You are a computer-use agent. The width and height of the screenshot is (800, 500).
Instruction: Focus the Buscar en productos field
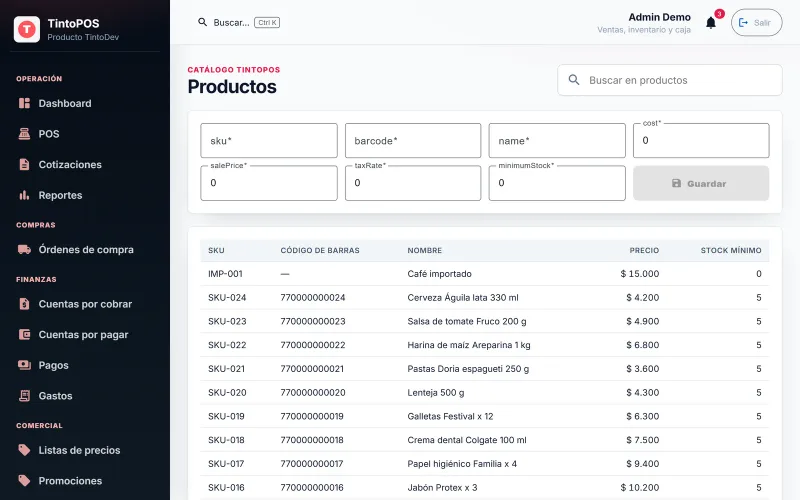[669, 80]
